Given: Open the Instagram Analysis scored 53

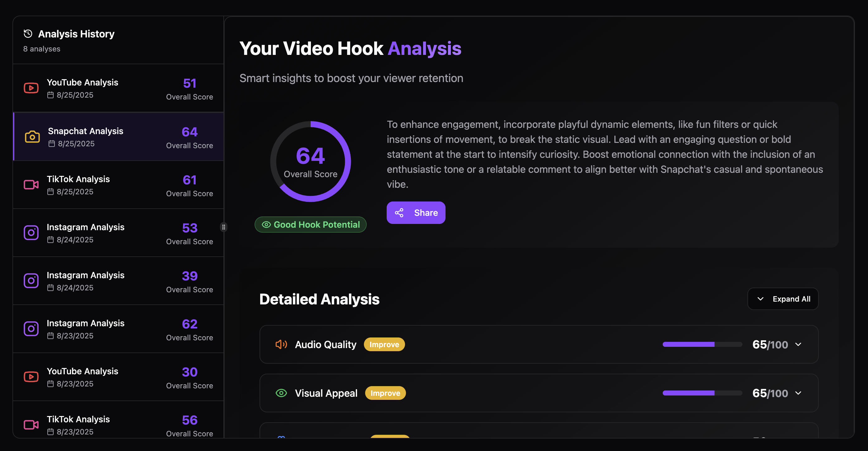Looking at the screenshot, I should click(118, 233).
